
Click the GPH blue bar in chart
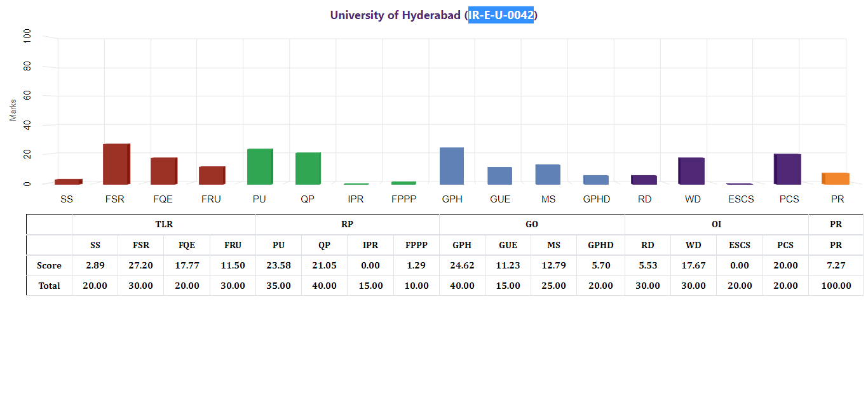pyautogui.click(x=452, y=166)
